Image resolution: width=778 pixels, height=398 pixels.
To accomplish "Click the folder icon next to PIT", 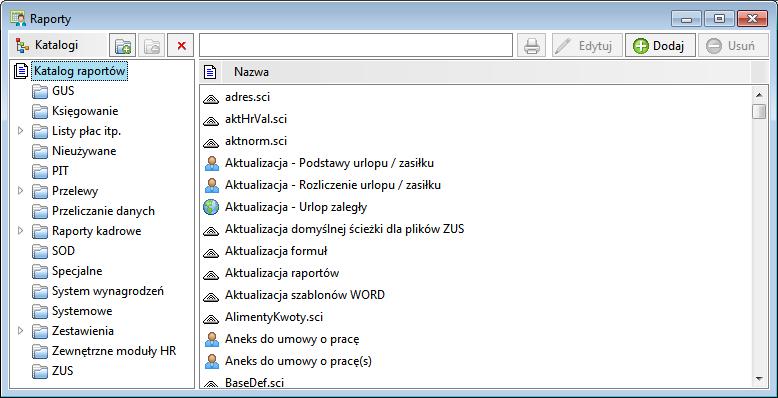I will pos(40,171).
